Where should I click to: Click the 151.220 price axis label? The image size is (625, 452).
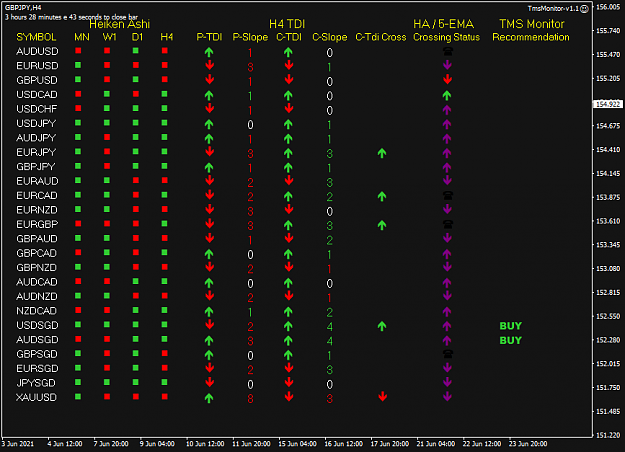[608, 435]
